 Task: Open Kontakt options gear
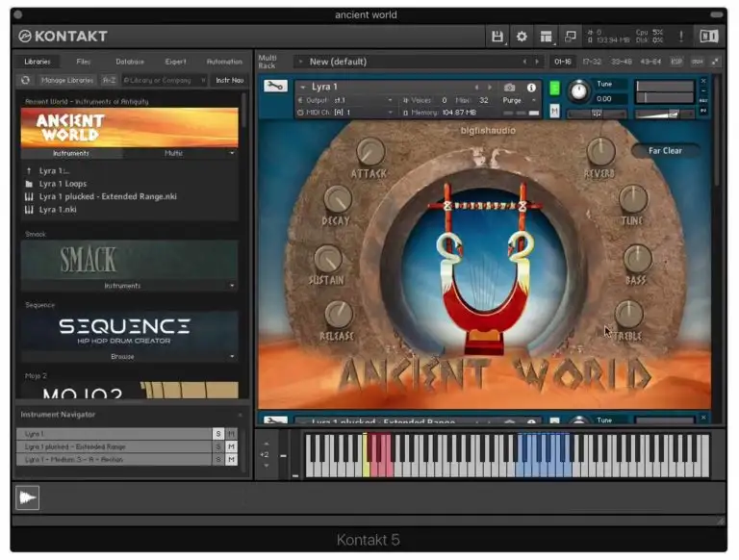pyautogui.click(x=522, y=37)
